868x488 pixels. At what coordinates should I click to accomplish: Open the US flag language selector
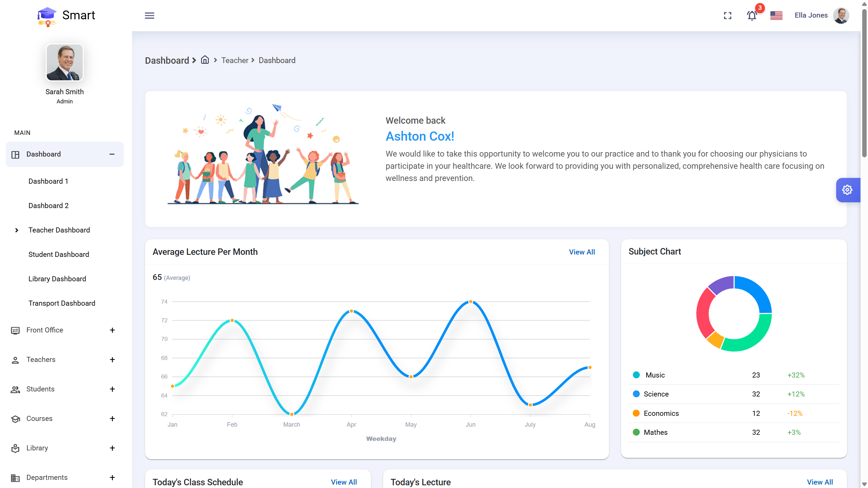point(776,16)
